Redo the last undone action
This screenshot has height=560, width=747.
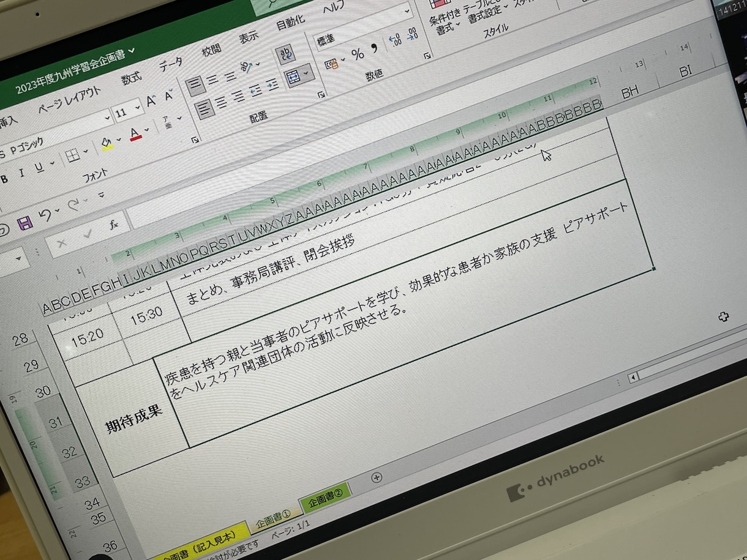pyautogui.click(x=74, y=206)
